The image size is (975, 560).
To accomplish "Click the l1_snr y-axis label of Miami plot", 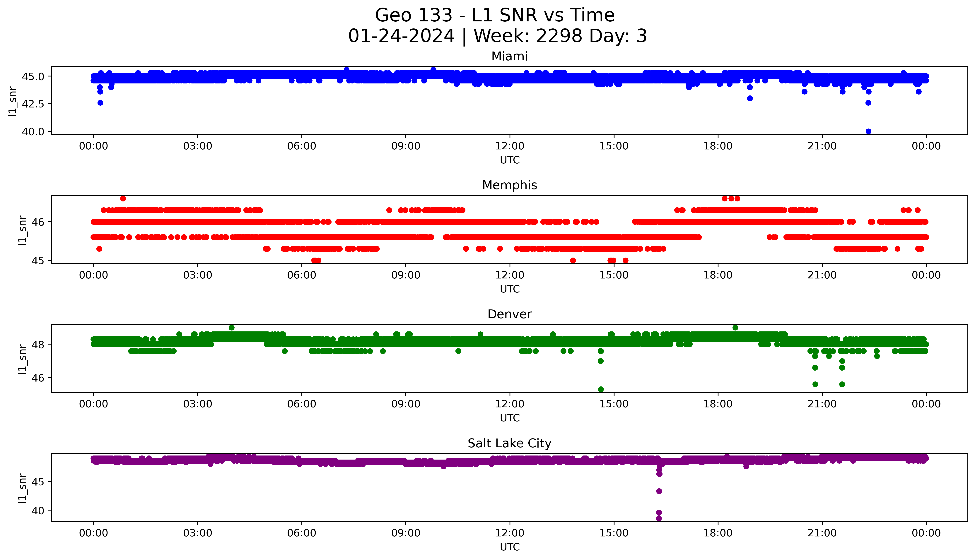I will click(13, 102).
